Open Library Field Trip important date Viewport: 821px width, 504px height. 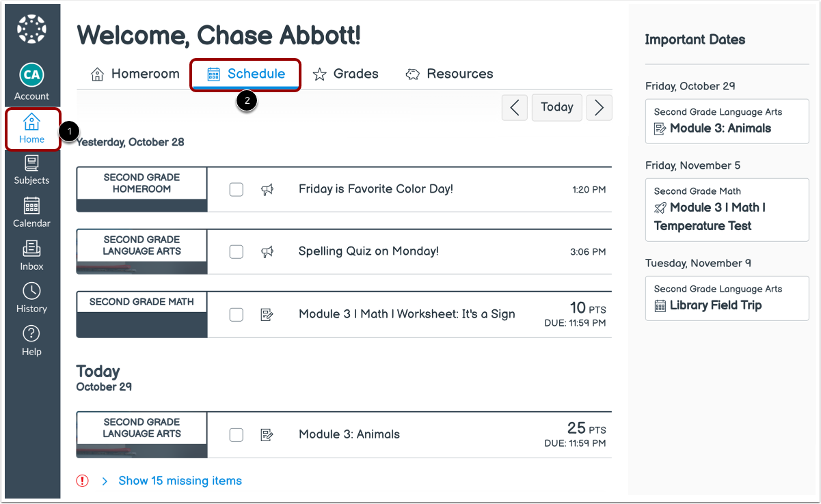point(715,305)
